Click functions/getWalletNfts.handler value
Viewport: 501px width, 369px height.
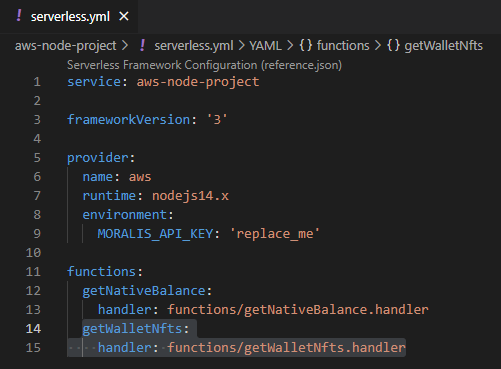click(286, 348)
